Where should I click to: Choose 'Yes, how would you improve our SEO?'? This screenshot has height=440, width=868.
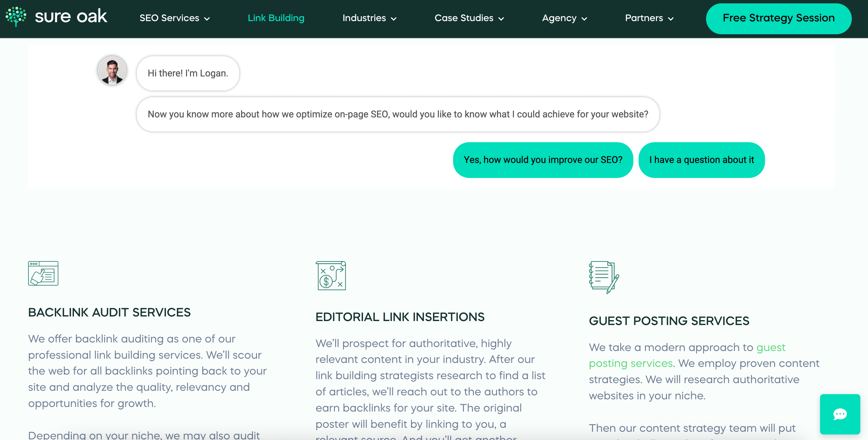point(543,160)
